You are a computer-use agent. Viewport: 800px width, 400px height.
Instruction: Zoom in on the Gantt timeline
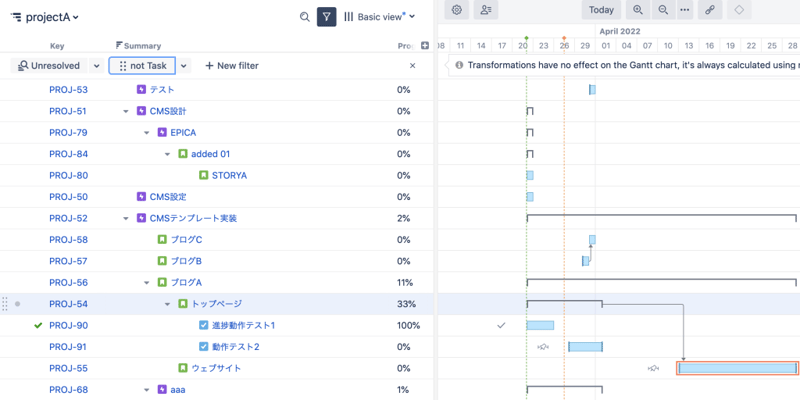coord(638,10)
